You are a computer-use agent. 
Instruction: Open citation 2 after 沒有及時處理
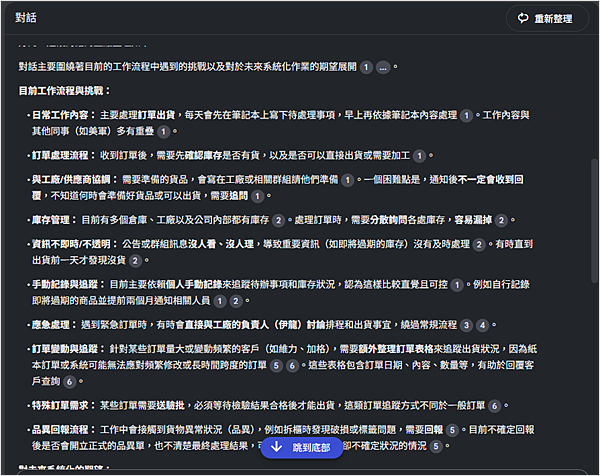point(479,245)
